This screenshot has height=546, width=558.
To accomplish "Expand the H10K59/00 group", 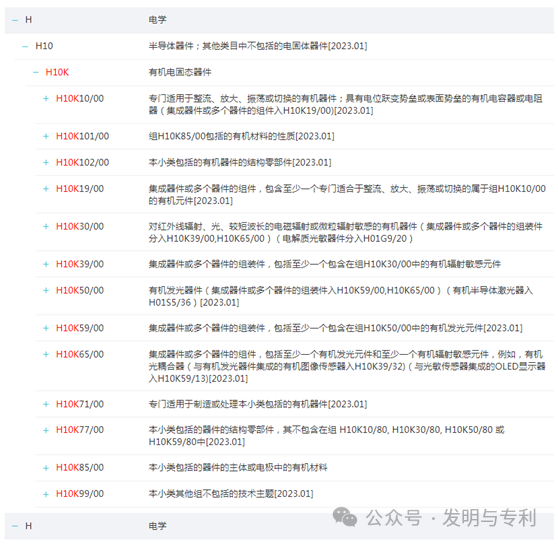I will coord(46,328).
